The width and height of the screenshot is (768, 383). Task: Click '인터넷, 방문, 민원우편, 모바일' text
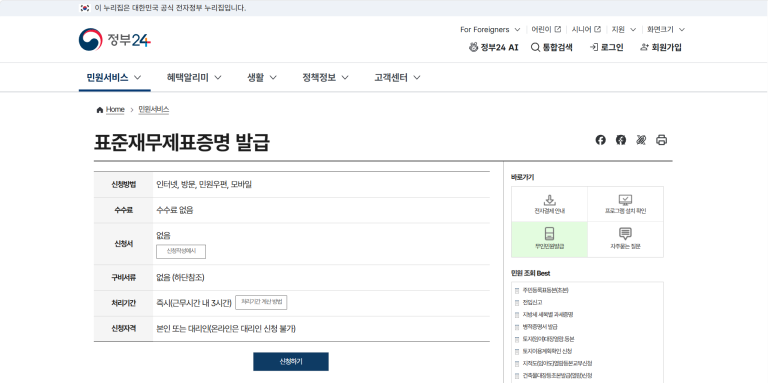(x=204, y=185)
